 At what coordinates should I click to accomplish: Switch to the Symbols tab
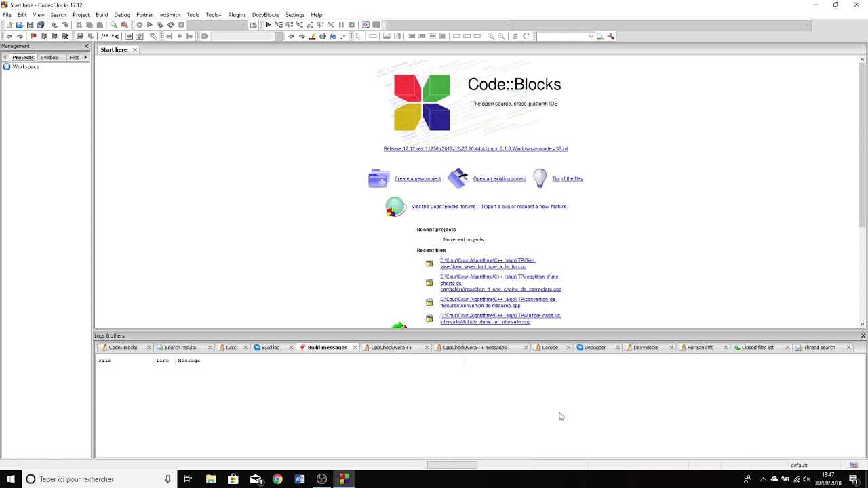(x=50, y=57)
